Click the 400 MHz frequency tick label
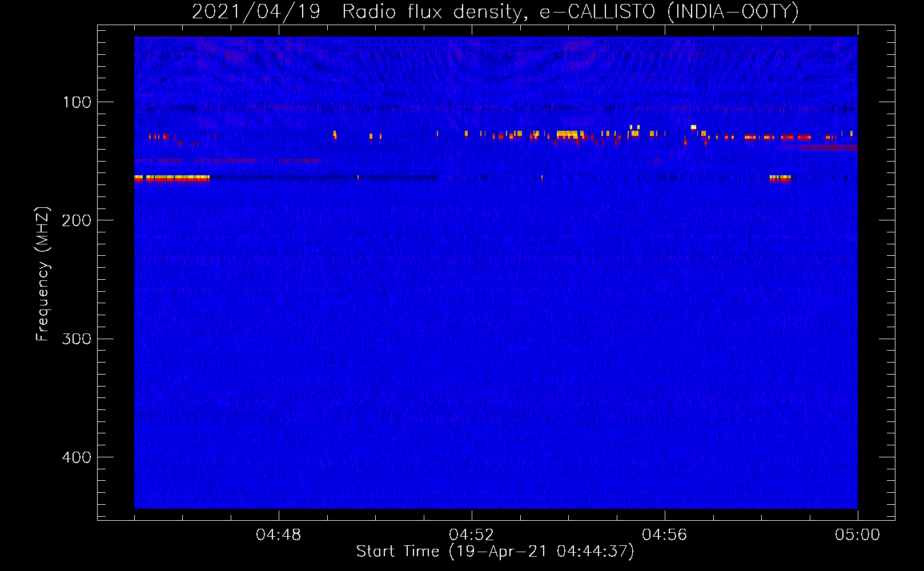The image size is (924, 571). point(77,457)
